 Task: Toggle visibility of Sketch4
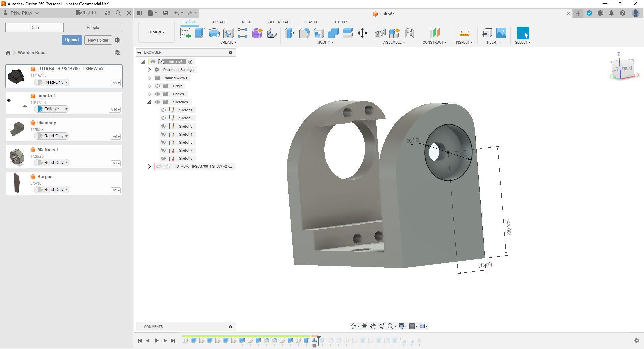(x=163, y=134)
